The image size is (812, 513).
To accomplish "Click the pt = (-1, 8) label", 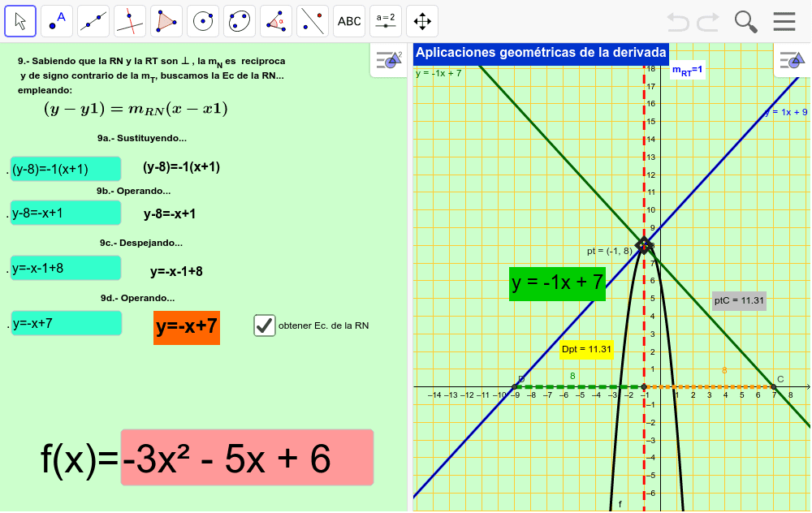I will point(609,251).
